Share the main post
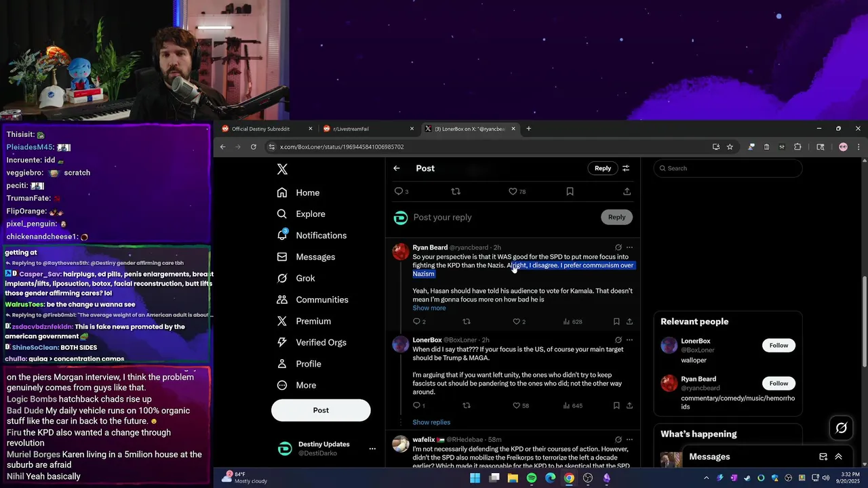 click(x=627, y=192)
